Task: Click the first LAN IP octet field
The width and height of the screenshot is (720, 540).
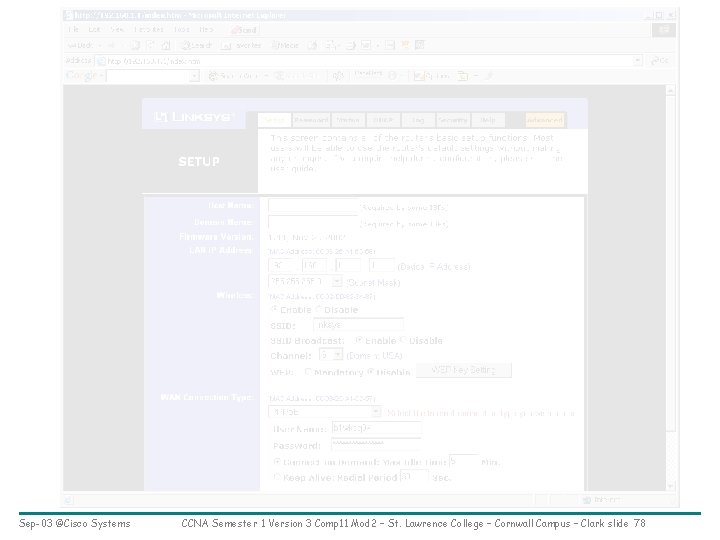Action: [281, 266]
